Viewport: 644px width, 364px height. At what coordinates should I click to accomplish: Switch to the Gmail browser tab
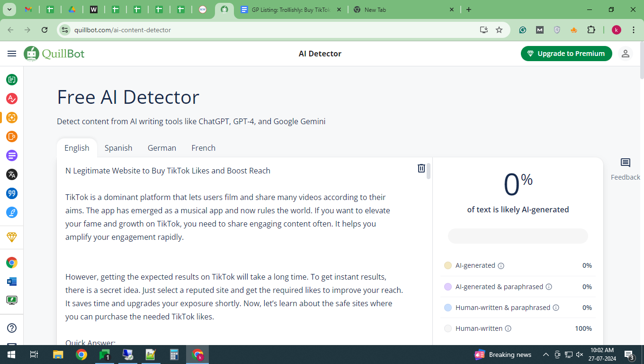click(28, 9)
